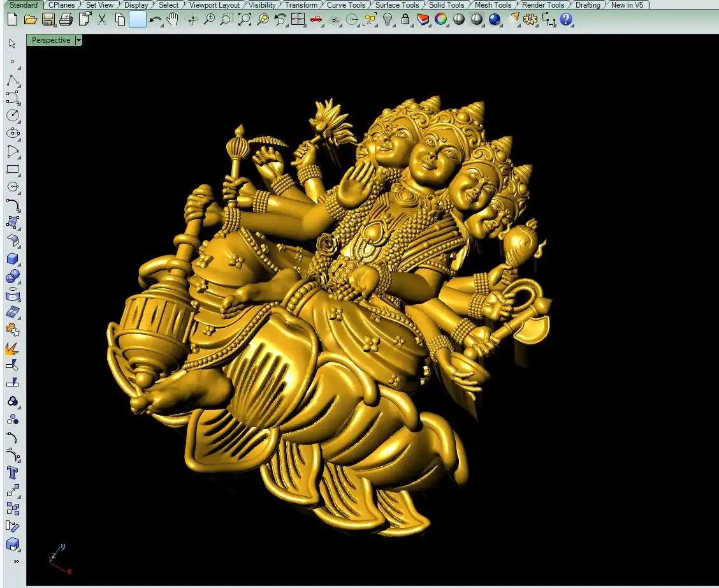Click the Zoom Extents icon
Viewport: 719px width, 588px height.
[245, 19]
